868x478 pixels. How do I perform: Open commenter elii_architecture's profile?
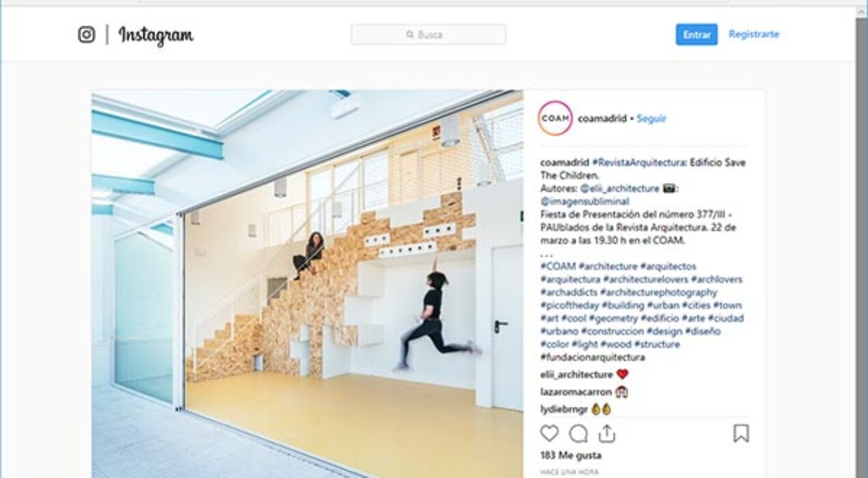point(576,375)
